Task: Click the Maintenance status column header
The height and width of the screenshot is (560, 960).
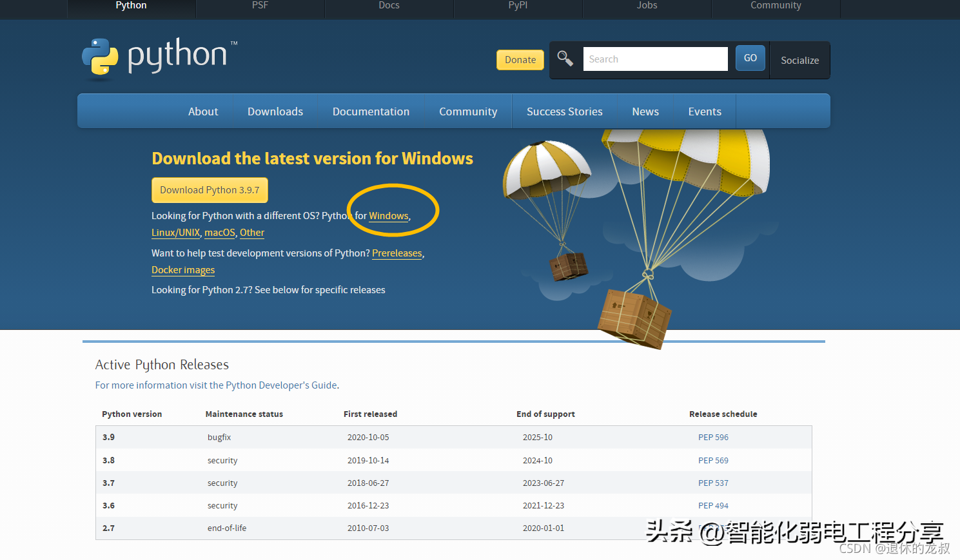Action: click(x=244, y=414)
